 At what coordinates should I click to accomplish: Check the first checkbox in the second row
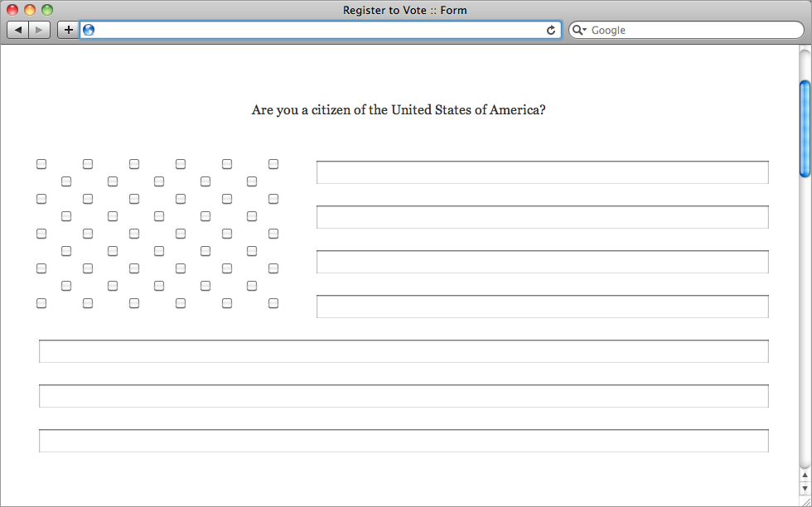[66, 181]
